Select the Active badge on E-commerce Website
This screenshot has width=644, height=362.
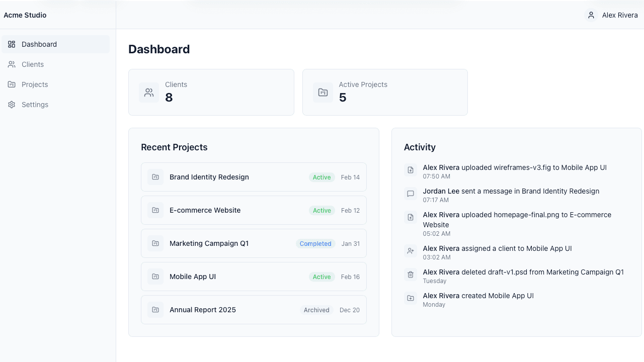pos(321,210)
